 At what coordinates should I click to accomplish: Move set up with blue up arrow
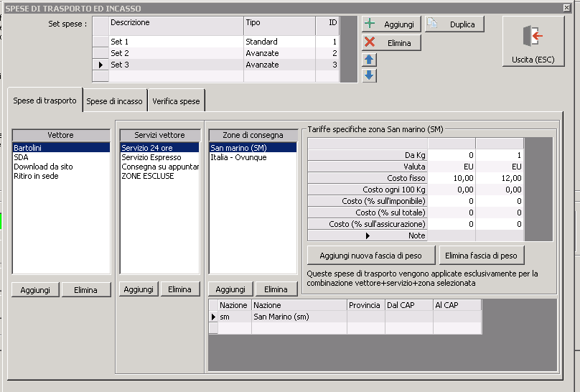pos(369,60)
